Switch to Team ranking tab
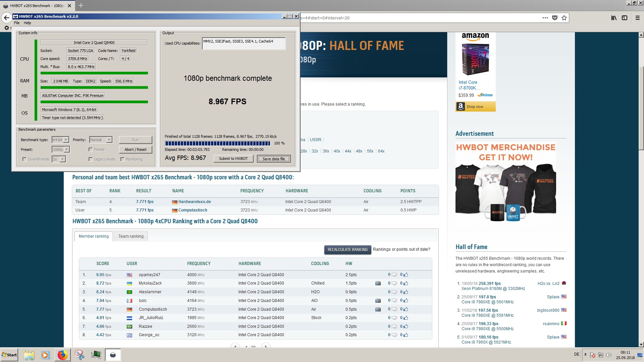Viewport: 644px width, 362px height. [131, 236]
